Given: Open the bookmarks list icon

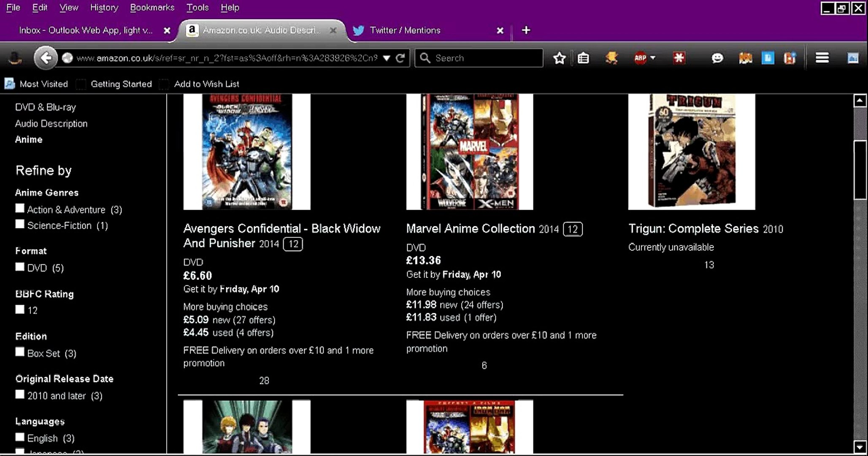Looking at the screenshot, I should pyautogui.click(x=583, y=58).
